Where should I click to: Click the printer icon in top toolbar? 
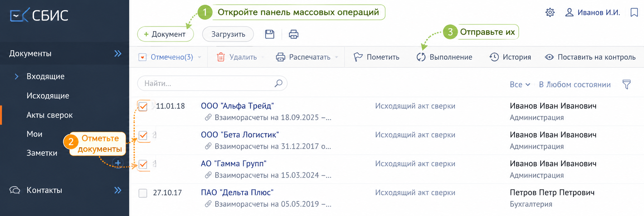click(x=294, y=34)
